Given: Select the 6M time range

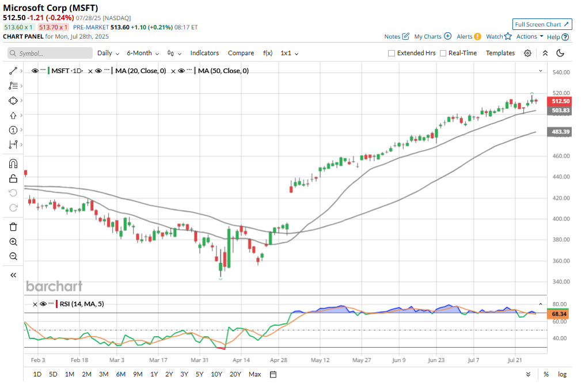Looking at the screenshot, I should click(121, 375).
